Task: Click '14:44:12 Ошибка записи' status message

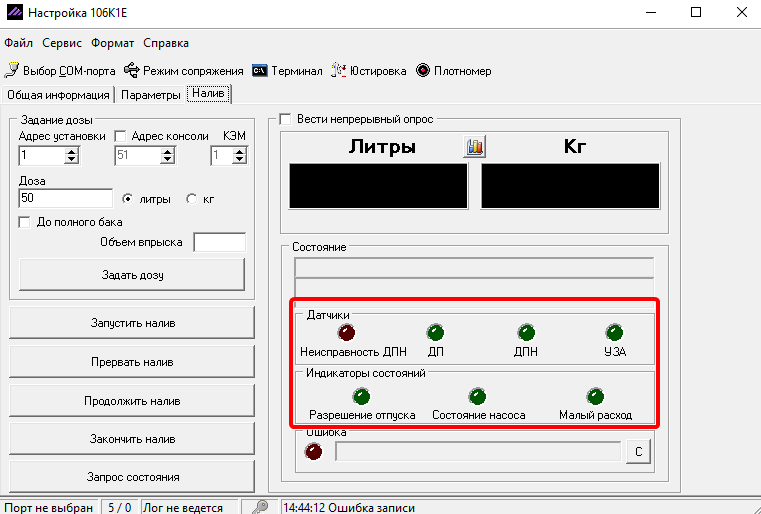Action: click(349, 508)
